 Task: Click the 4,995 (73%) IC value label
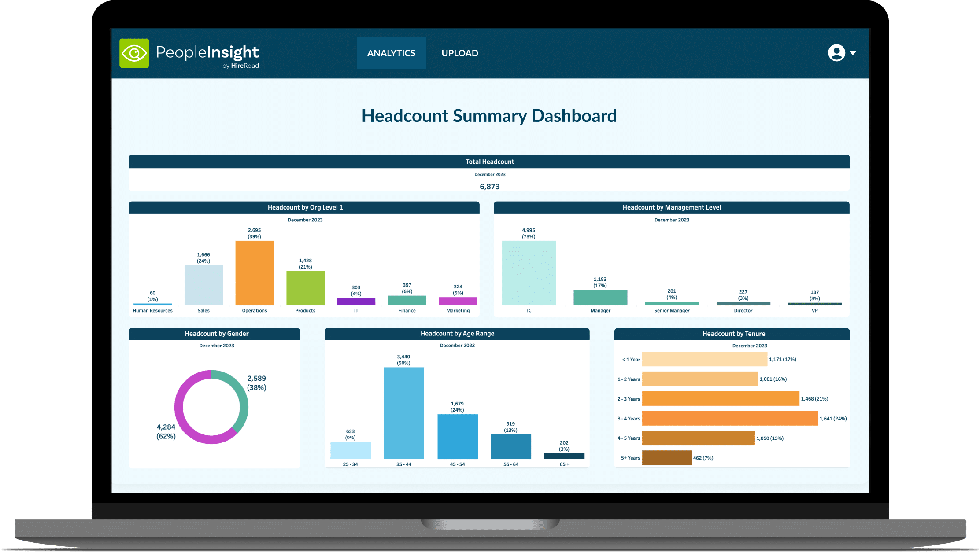coord(529,233)
